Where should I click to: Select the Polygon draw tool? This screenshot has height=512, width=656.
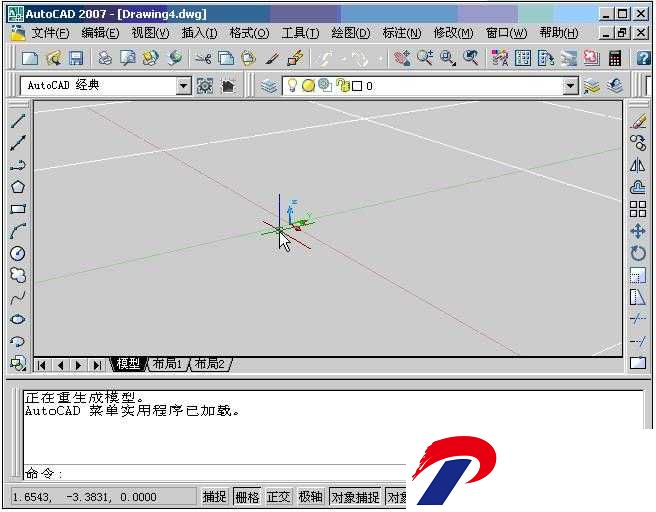18,187
